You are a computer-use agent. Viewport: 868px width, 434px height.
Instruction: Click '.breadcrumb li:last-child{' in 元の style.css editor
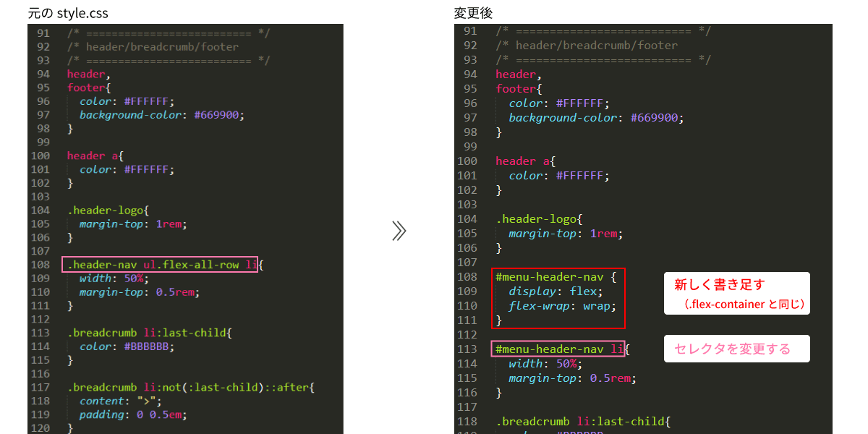tap(150, 333)
